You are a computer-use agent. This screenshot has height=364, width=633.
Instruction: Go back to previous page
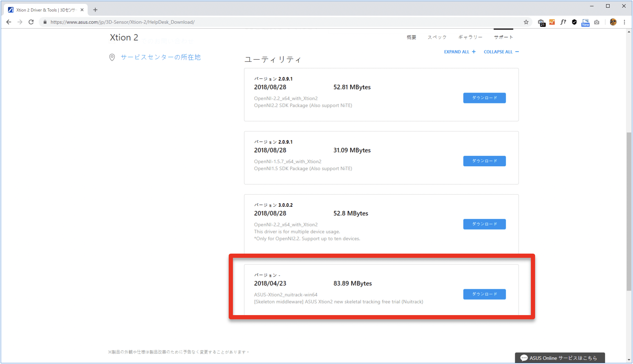[9, 22]
